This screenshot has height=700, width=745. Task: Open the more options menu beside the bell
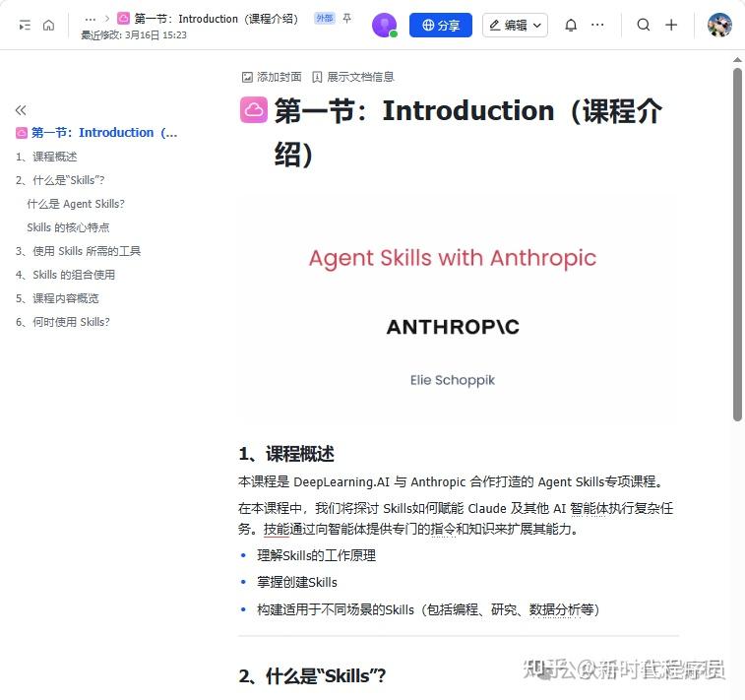click(x=597, y=25)
